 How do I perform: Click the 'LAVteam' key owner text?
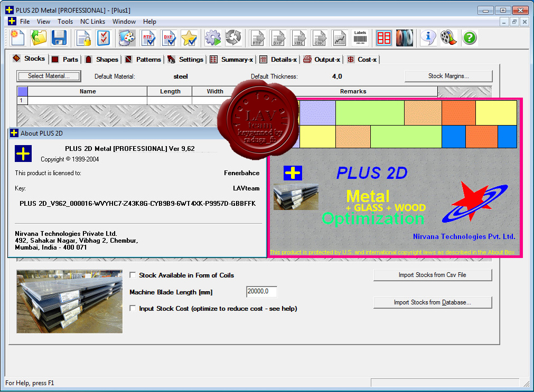point(246,188)
